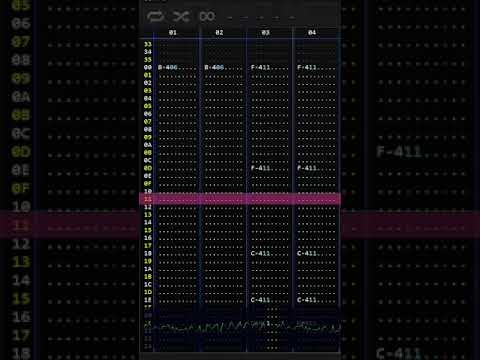The image size is (480, 360).
Task: Toggle the shuffle icon
Action: tap(181, 16)
